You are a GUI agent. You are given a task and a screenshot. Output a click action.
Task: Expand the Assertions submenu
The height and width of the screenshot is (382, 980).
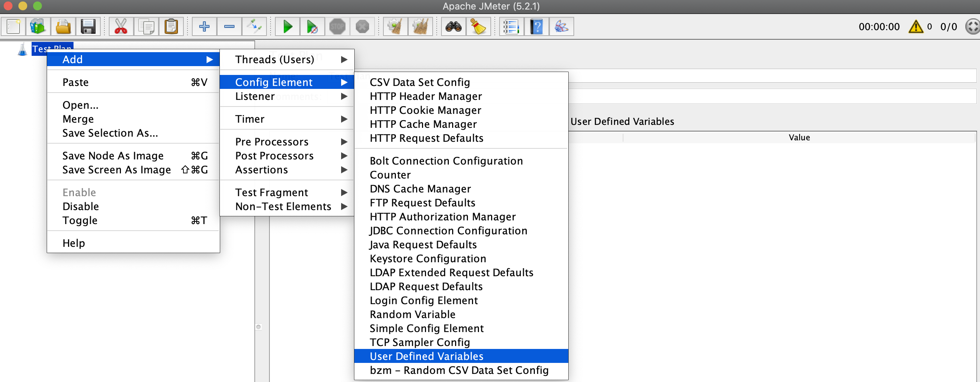[287, 170]
